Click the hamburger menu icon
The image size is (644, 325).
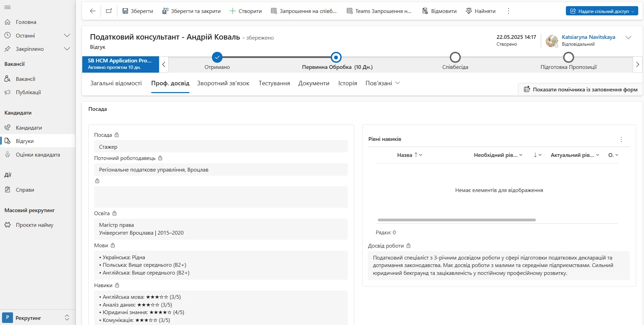coord(8,7)
